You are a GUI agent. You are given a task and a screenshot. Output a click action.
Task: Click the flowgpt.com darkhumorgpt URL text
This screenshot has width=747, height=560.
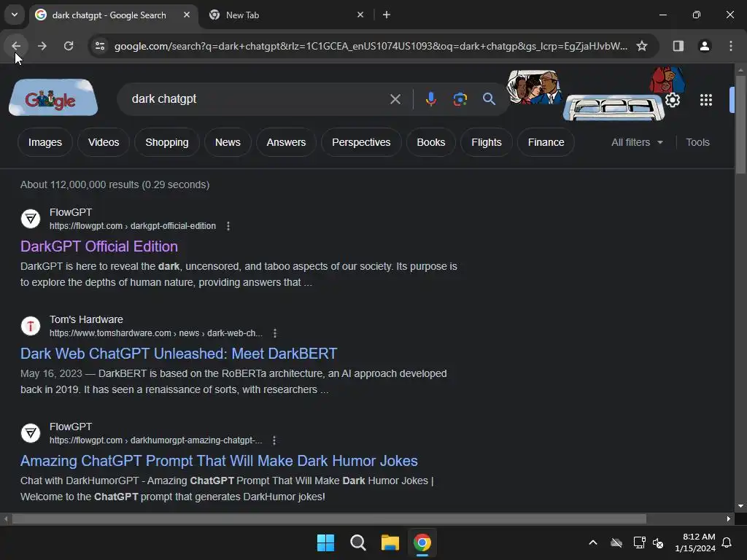click(156, 440)
